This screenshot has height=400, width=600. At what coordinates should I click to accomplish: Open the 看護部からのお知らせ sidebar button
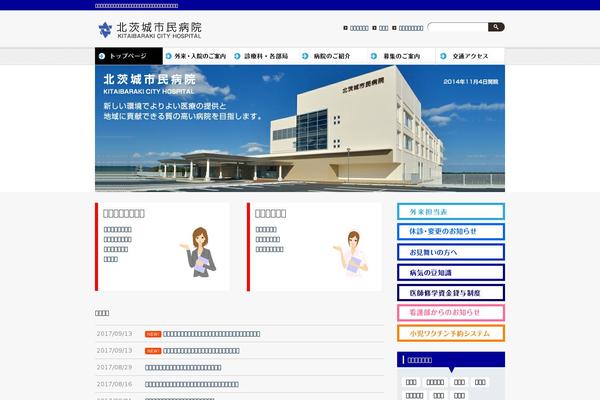pos(451,313)
